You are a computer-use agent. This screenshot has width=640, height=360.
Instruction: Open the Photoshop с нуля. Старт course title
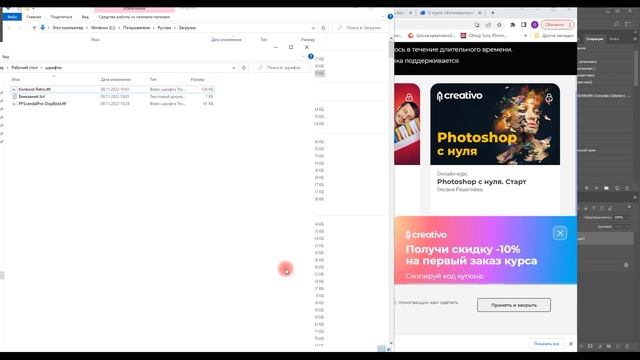coord(481,182)
